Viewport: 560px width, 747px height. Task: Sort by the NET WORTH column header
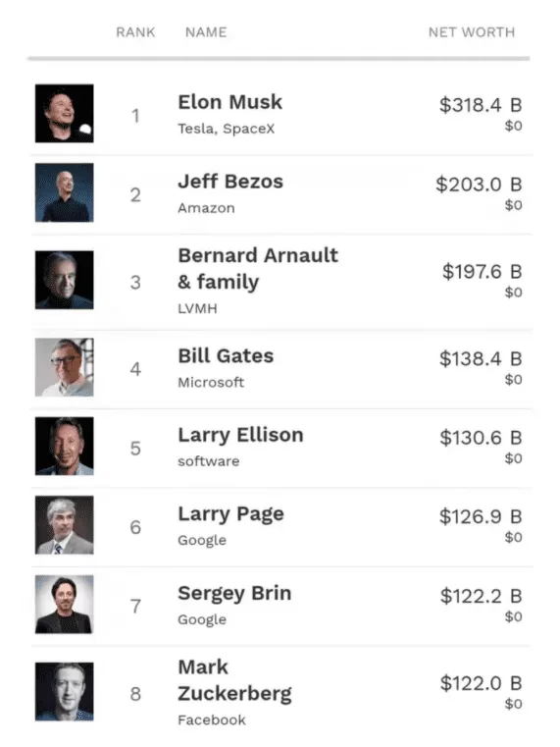coord(472,32)
